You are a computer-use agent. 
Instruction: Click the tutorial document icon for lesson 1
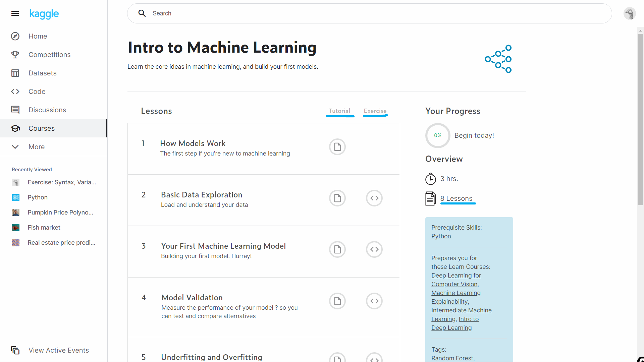click(338, 147)
